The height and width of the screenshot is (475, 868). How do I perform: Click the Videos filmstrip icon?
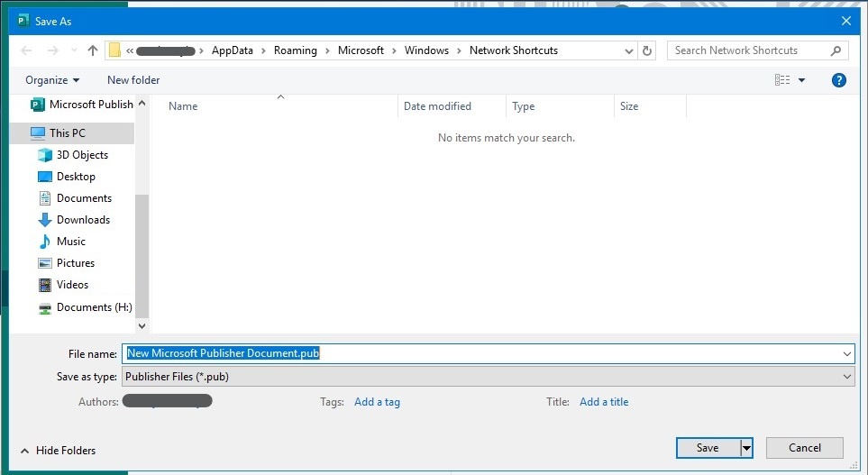click(x=45, y=285)
